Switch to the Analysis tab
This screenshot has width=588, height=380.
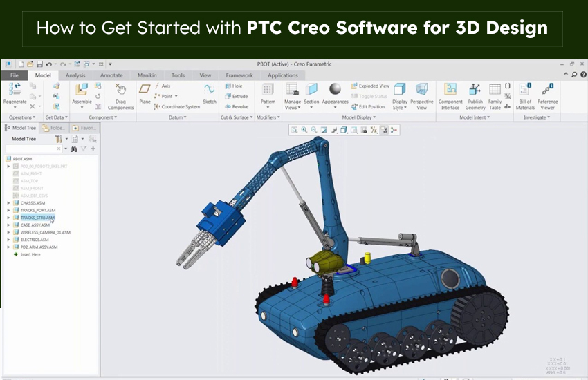pos(75,75)
